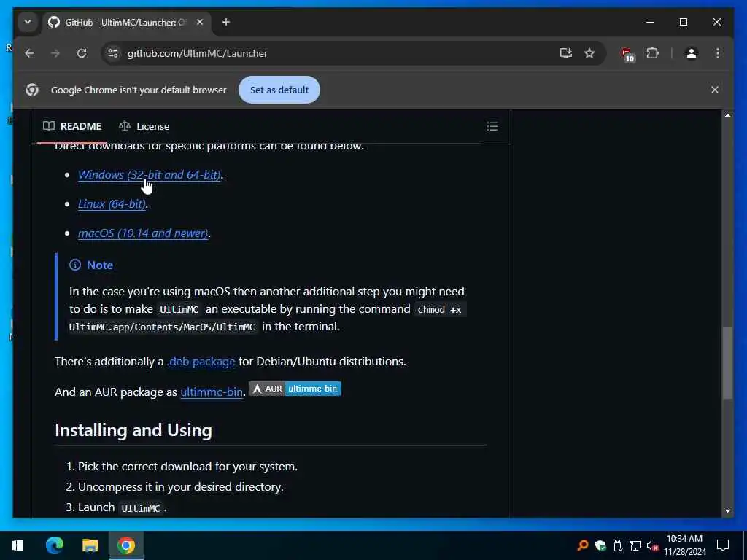Open the .deb package link
The height and width of the screenshot is (560, 747).
(x=201, y=362)
